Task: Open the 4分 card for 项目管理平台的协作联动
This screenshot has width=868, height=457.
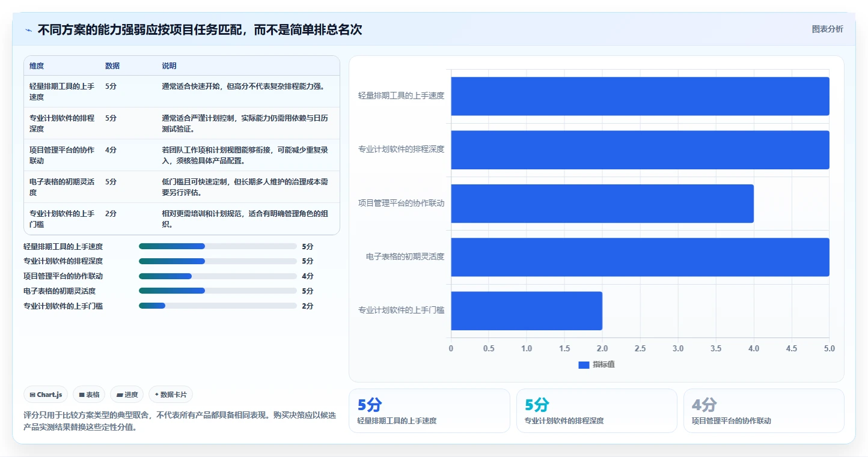Action: pyautogui.click(x=764, y=411)
